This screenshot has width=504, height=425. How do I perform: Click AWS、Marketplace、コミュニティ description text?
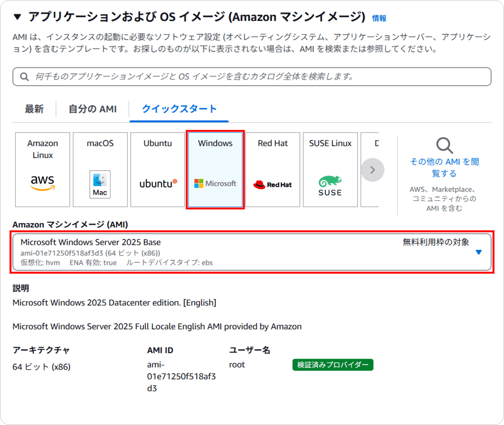point(444,199)
